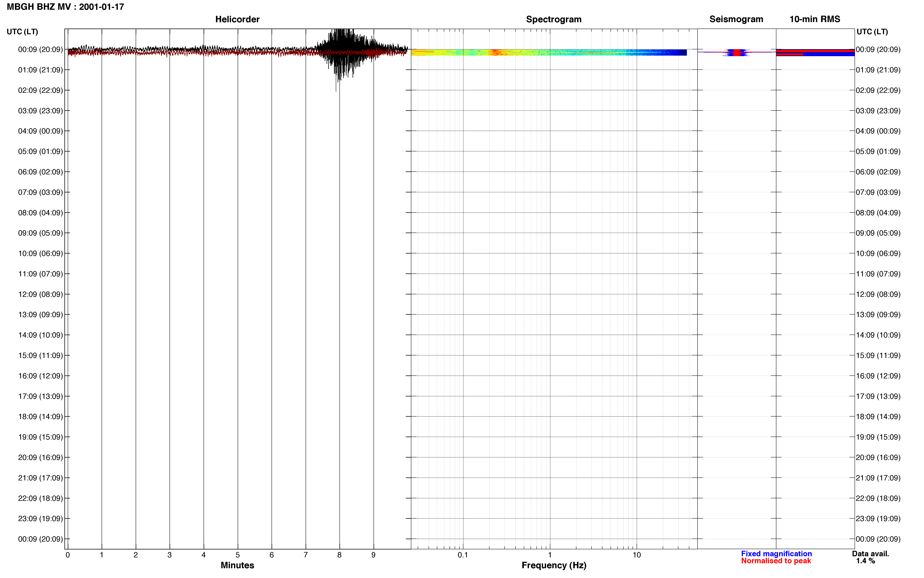Click 23:09 (19:09) on RMS-side time axis
924x578 pixels.
coord(878,519)
